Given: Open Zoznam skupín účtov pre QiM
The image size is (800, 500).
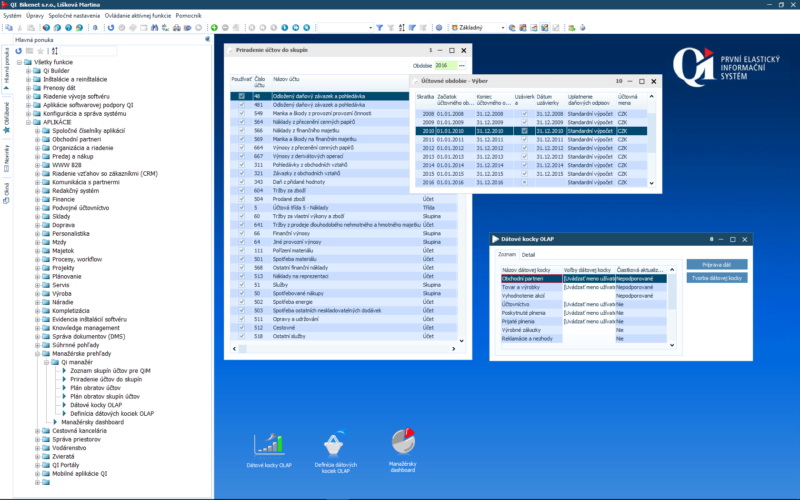Looking at the screenshot, I should pos(110,371).
